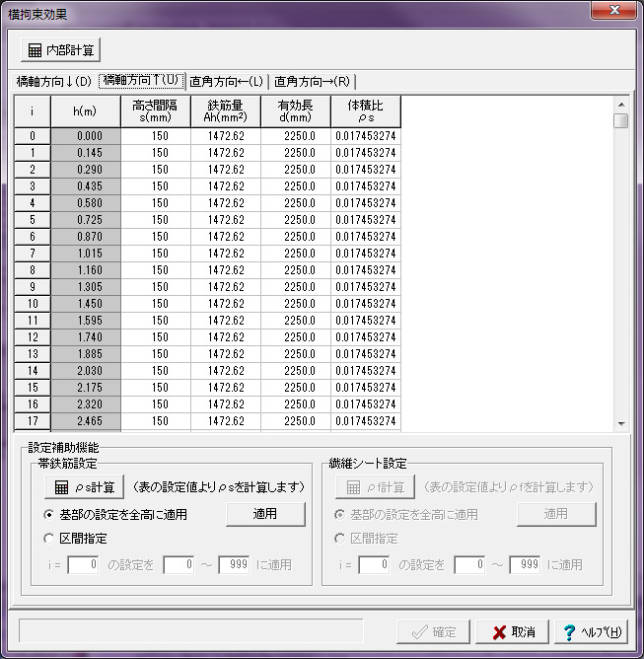Image resolution: width=644 pixels, height=659 pixels.
Task: Click the 体積比 ρs column header
Action: (366, 111)
